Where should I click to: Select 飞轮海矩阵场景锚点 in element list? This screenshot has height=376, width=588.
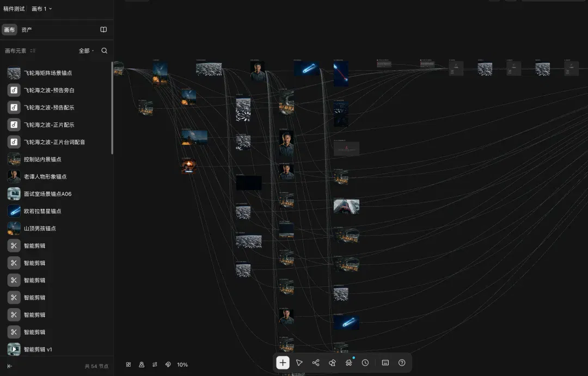[56, 73]
